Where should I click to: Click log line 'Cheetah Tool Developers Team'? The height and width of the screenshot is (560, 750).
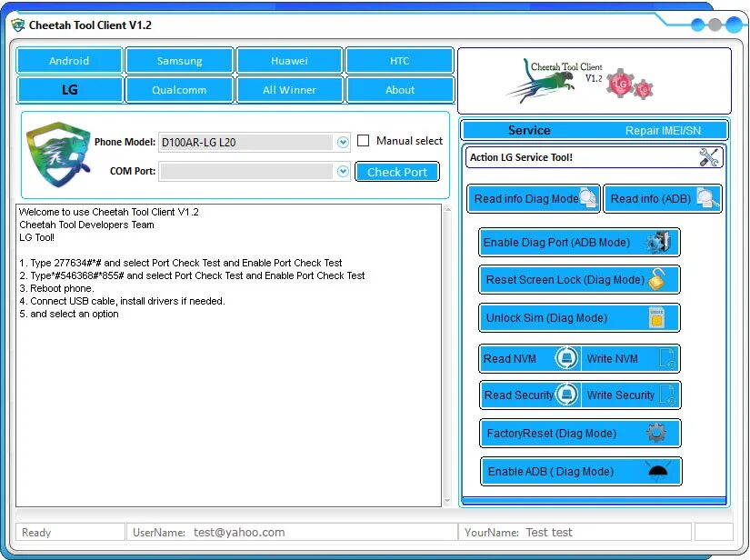click(x=86, y=225)
